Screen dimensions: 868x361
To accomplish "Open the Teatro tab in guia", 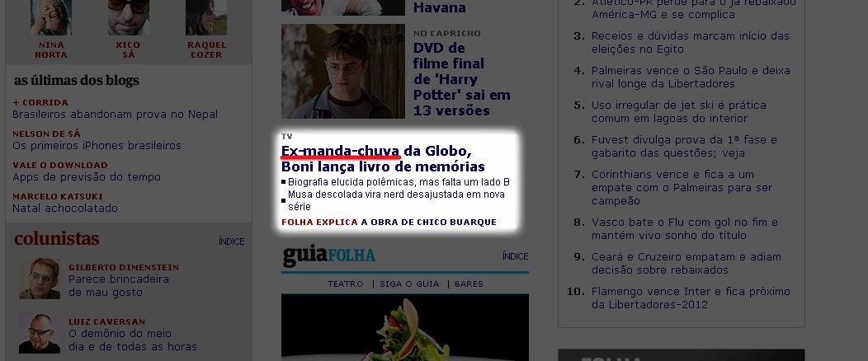I will coord(346,284).
